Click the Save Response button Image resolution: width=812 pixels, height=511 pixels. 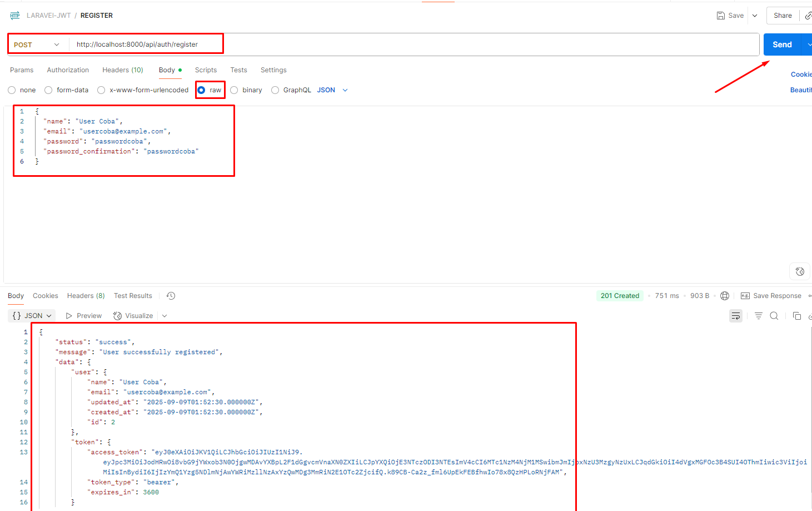(x=771, y=296)
